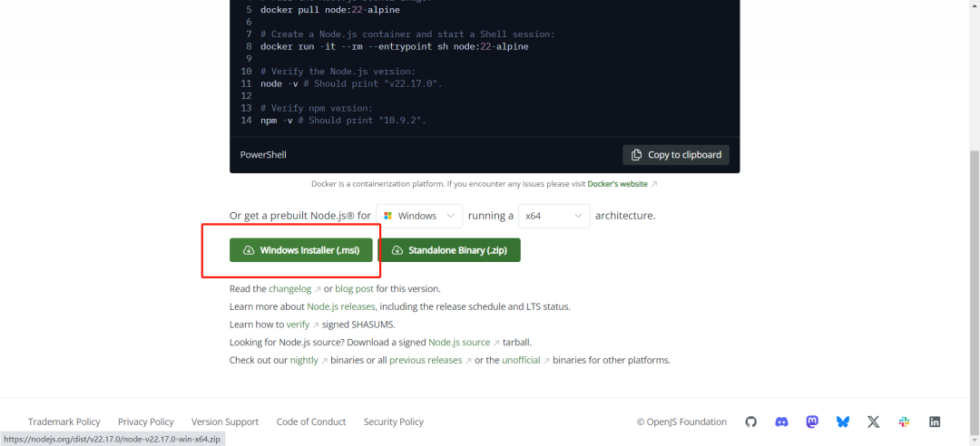Viewport: 980px width, 446px height.
Task: Download the Windows Installer (.msi)
Action: tap(301, 250)
